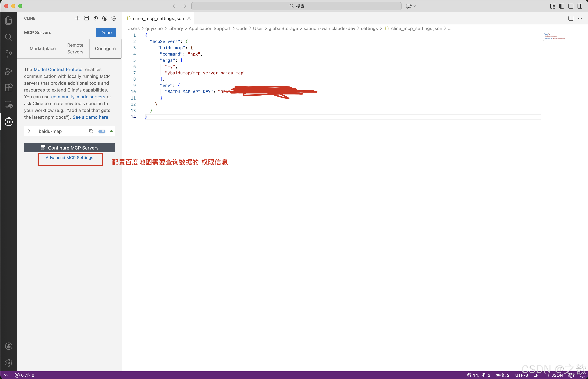
Task: Open the Source Control view
Action: coord(9,54)
